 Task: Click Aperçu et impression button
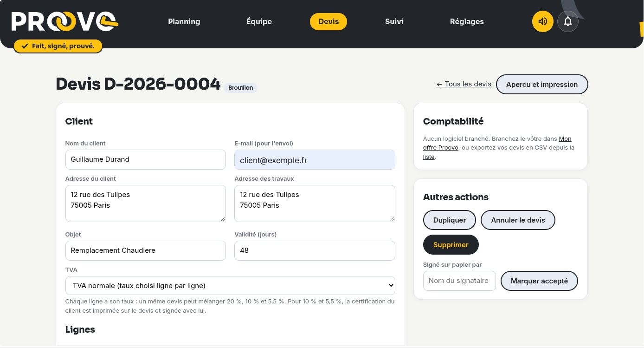542,85
